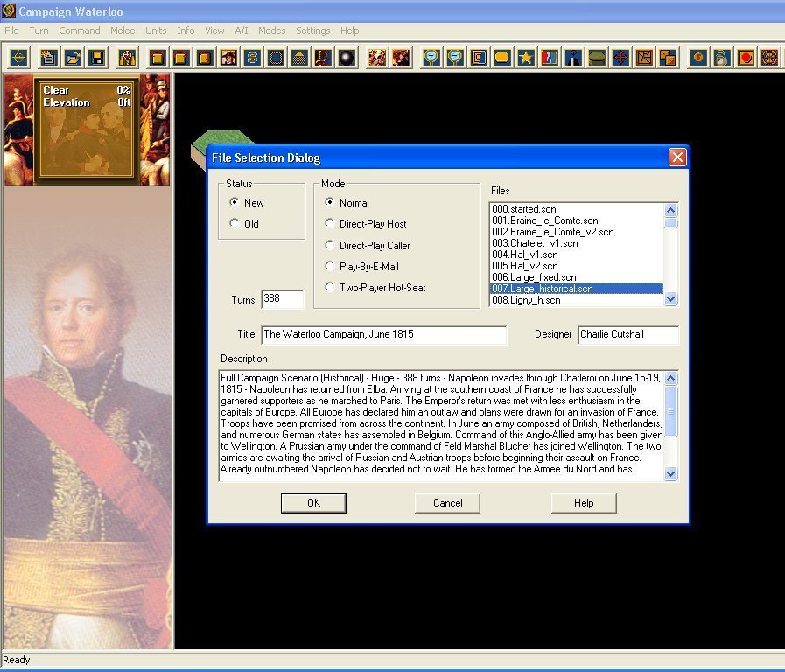Click the crosshair target icon in toolbar

[19, 59]
